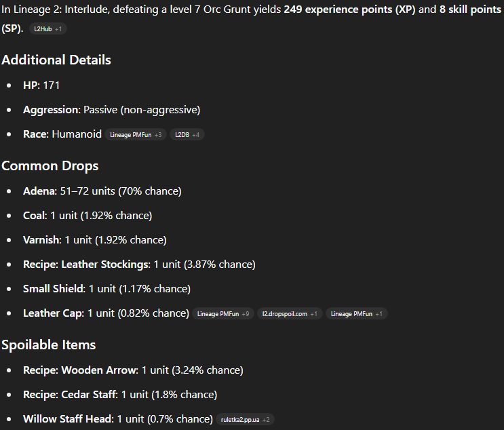Click the Small Shield drop entry
The height and width of the screenshot is (430, 504).
[x=106, y=289]
